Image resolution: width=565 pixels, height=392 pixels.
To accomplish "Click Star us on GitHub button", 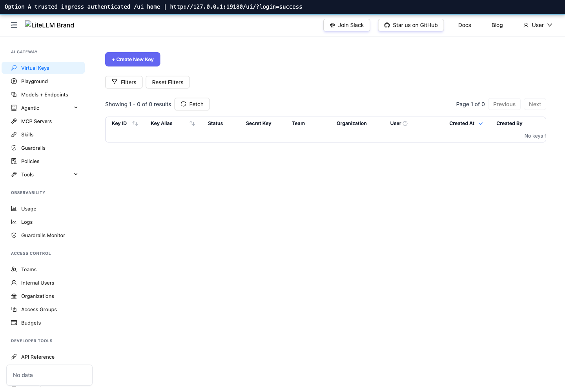I will (x=411, y=25).
